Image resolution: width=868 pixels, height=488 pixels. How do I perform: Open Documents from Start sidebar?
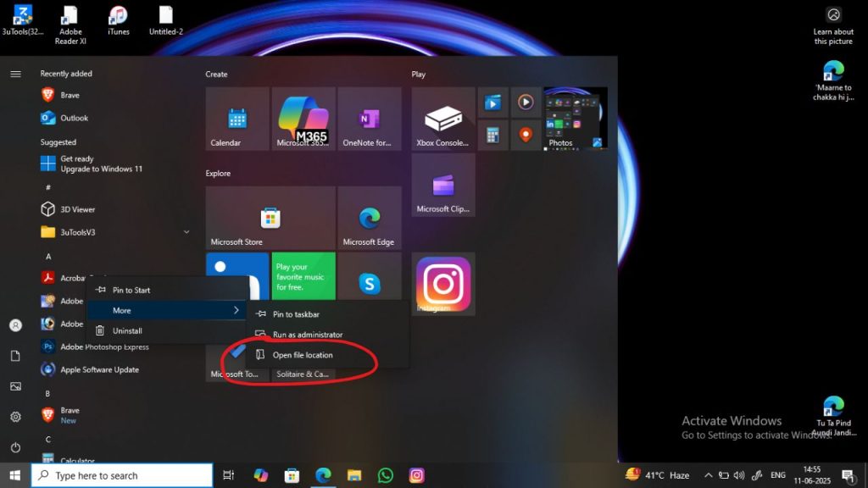point(15,356)
